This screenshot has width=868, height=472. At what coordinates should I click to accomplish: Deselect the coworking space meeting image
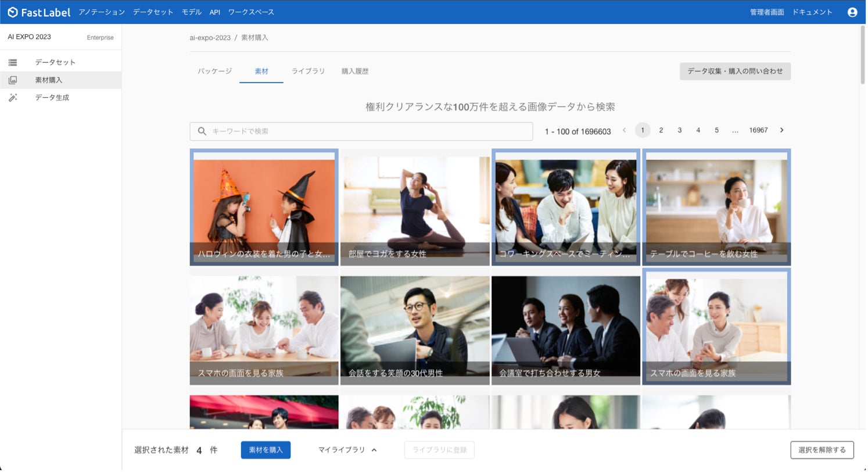click(x=566, y=207)
